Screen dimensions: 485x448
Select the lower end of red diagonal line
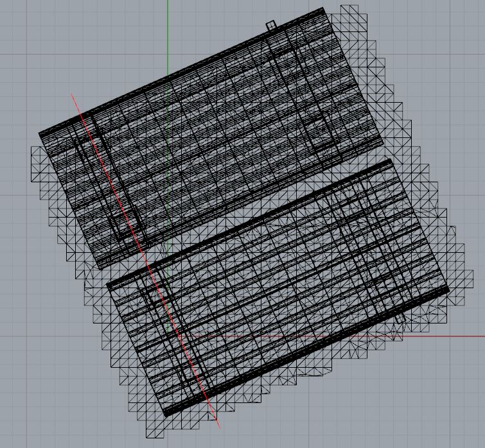(218, 426)
